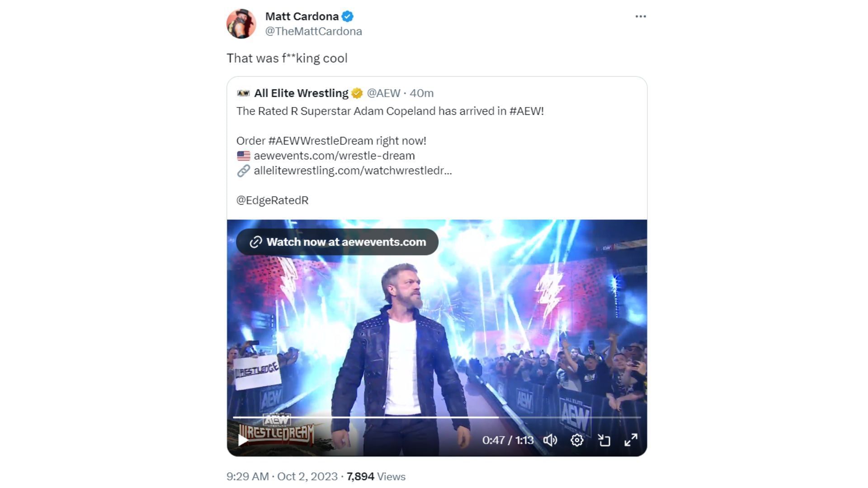Open Matt Cardona's profile picture
The width and height of the screenshot is (868, 488).
click(241, 23)
